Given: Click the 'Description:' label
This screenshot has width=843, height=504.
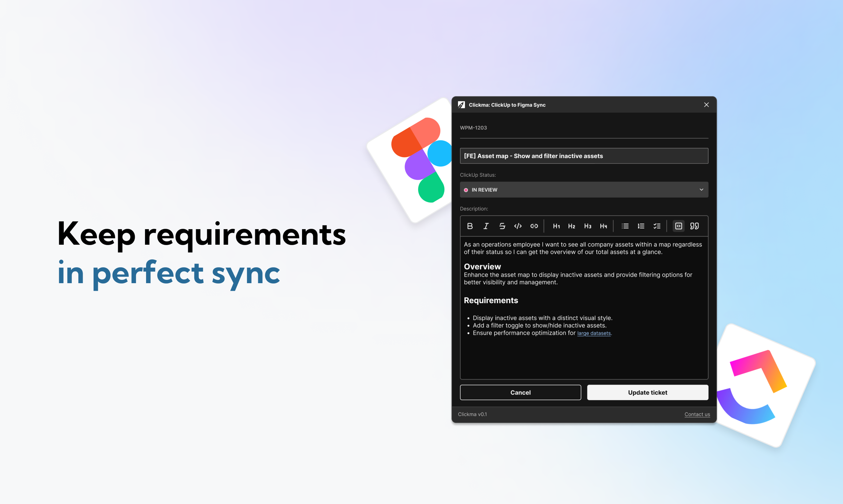Looking at the screenshot, I should (x=474, y=209).
